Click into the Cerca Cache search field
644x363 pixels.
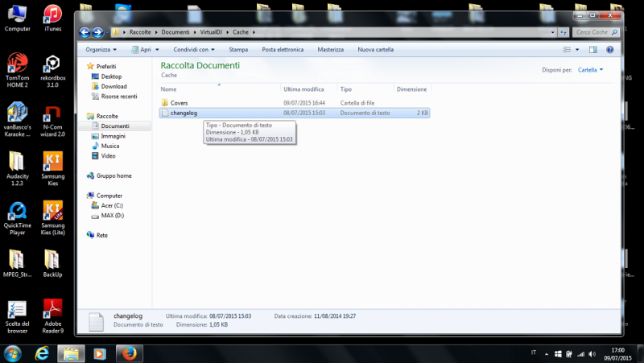(592, 32)
